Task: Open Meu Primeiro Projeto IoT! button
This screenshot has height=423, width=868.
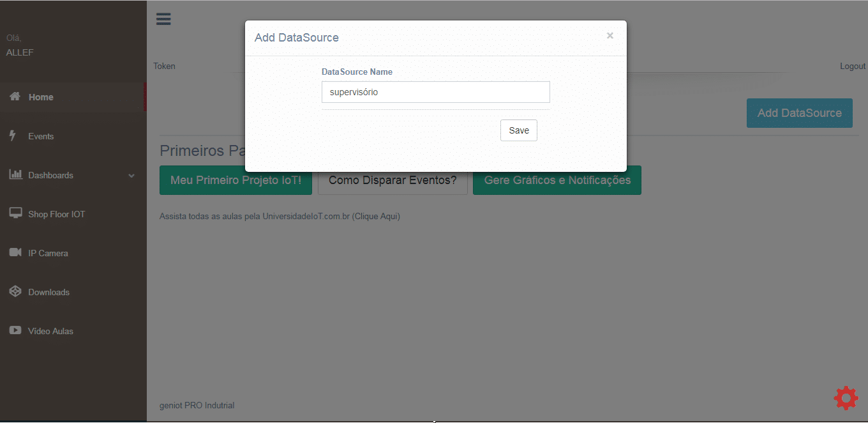Action: (236, 180)
